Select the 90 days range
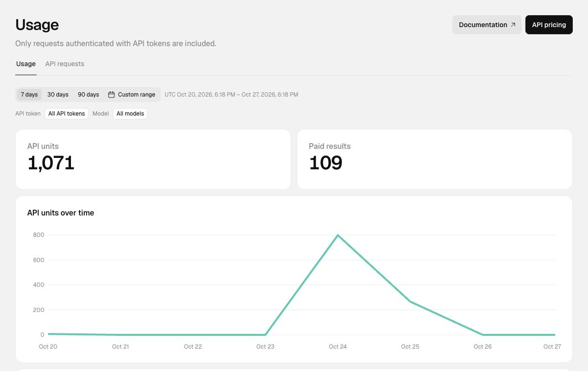588x371 pixels. click(x=89, y=95)
